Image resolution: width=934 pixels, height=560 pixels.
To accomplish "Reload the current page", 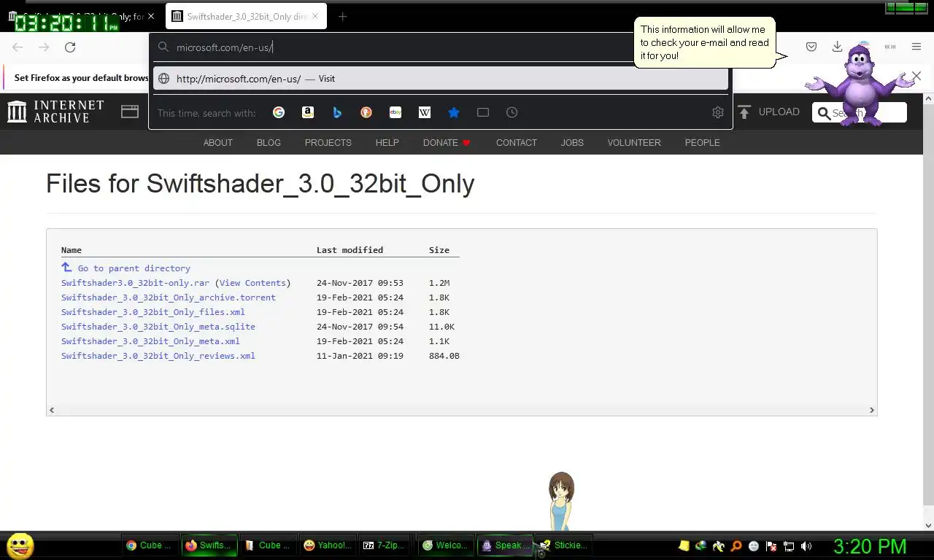I will tap(70, 47).
